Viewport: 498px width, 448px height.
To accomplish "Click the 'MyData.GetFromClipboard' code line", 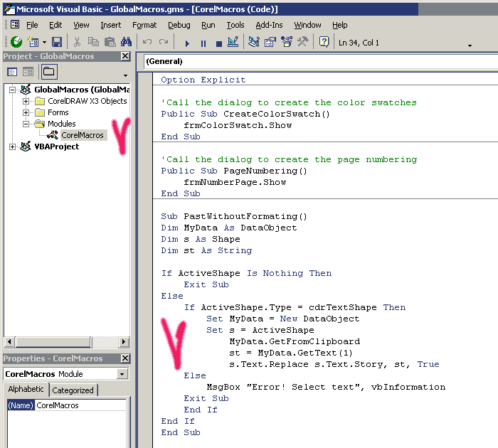I will tap(295, 341).
